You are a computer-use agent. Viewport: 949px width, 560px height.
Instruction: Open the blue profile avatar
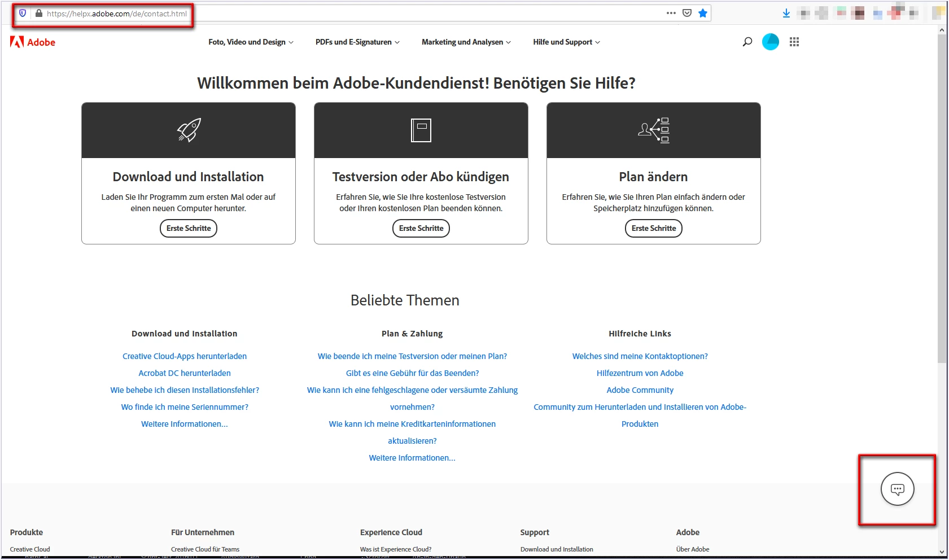click(771, 42)
